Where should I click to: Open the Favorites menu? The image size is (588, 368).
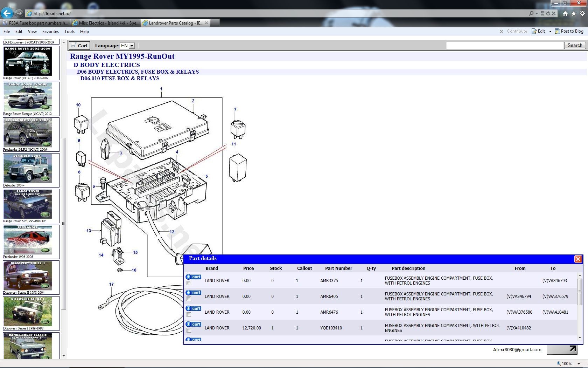50,31
